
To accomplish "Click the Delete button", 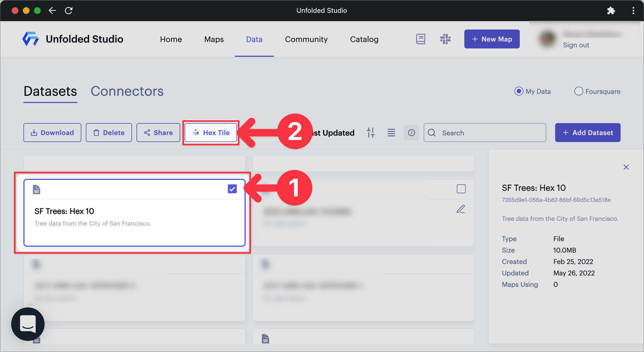I will 109,133.
